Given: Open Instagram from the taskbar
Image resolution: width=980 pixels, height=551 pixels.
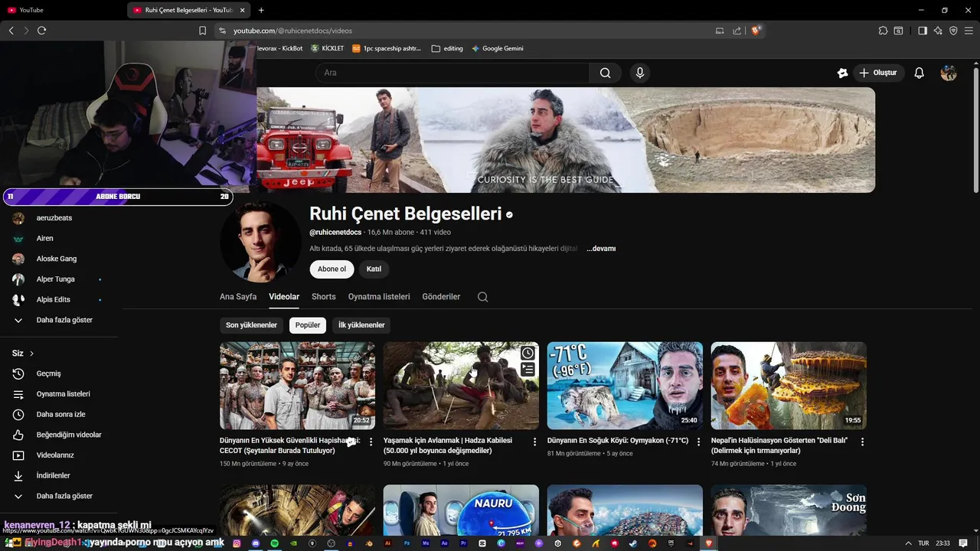Looking at the screenshot, I should (x=237, y=543).
